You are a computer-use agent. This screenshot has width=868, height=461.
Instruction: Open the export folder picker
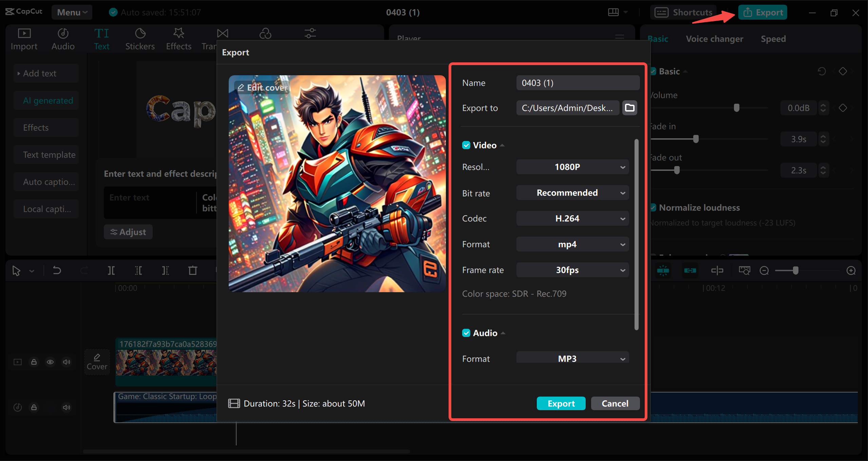pos(629,108)
